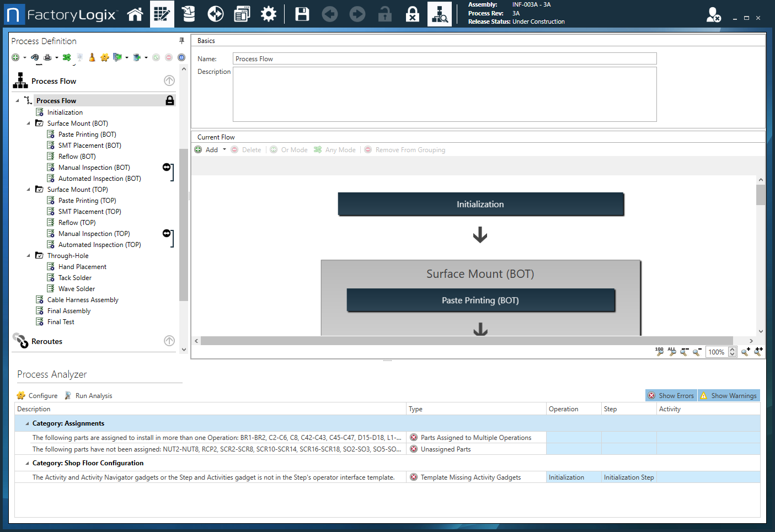
Task: Increase the zoom percentage using the stepper
Action: [x=732, y=350]
